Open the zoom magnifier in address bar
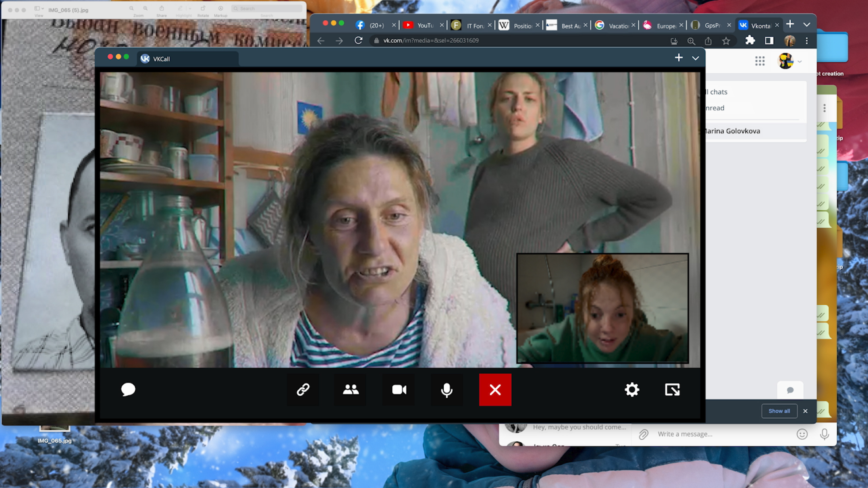 point(691,41)
